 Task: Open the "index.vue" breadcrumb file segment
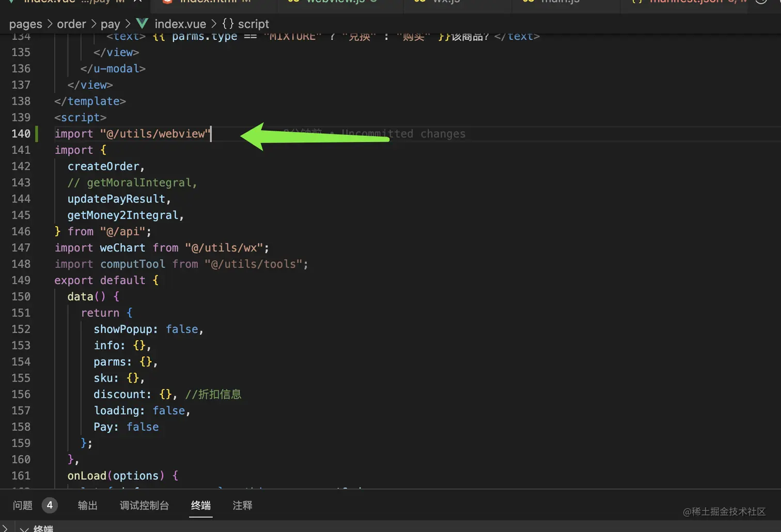click(180, 24)
